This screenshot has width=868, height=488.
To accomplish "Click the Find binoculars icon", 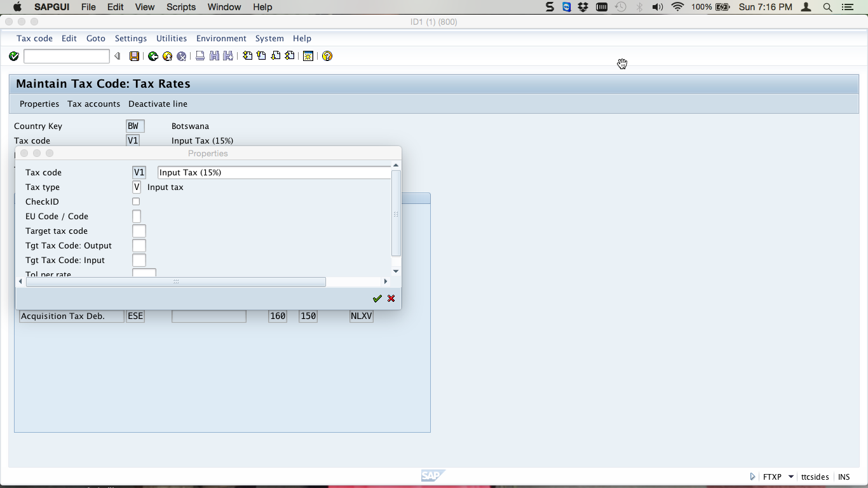I will coord(214,56).
